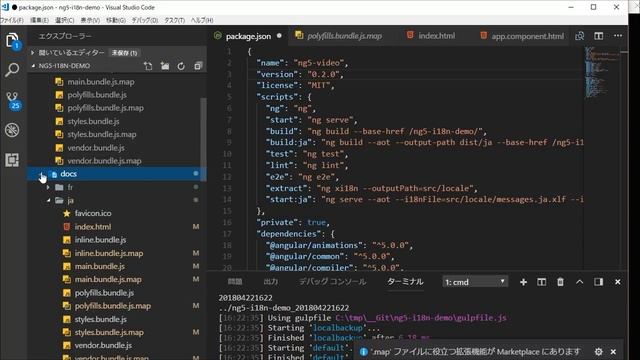Add a new terminal with plus icon
Viewport: 640px width, 360px height.
click(523, 282)
